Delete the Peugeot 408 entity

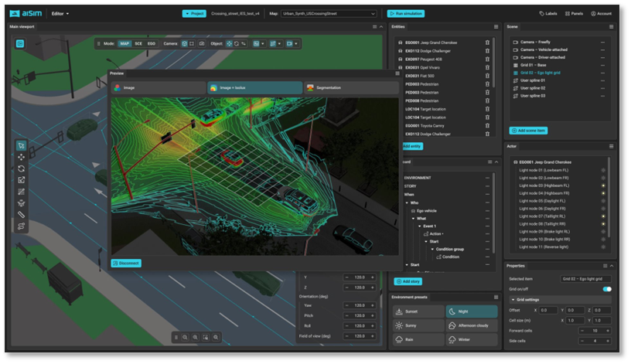click(487, 60)
